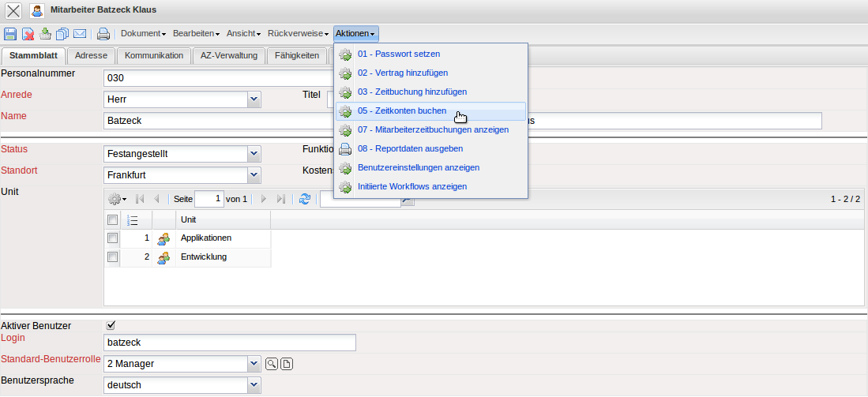
Task: Click into the Login input field
Action: point(229,343)
